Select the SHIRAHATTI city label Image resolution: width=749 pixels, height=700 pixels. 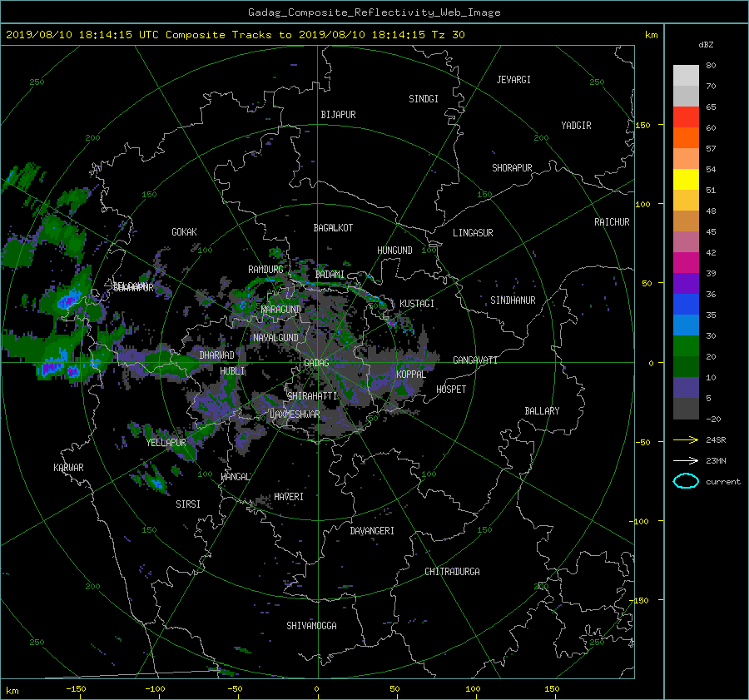tap(312, 396)
